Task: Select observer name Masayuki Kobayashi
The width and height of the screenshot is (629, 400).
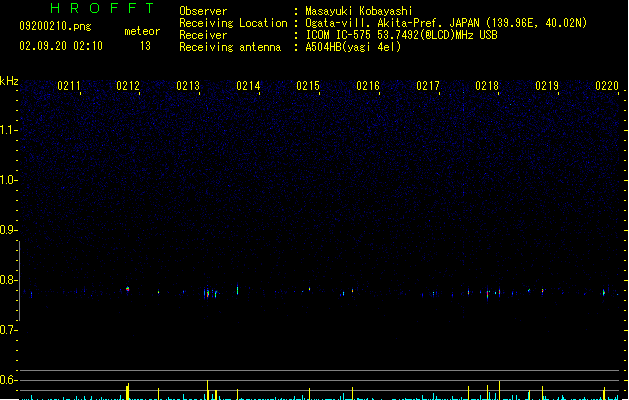Action: [359, 11]
